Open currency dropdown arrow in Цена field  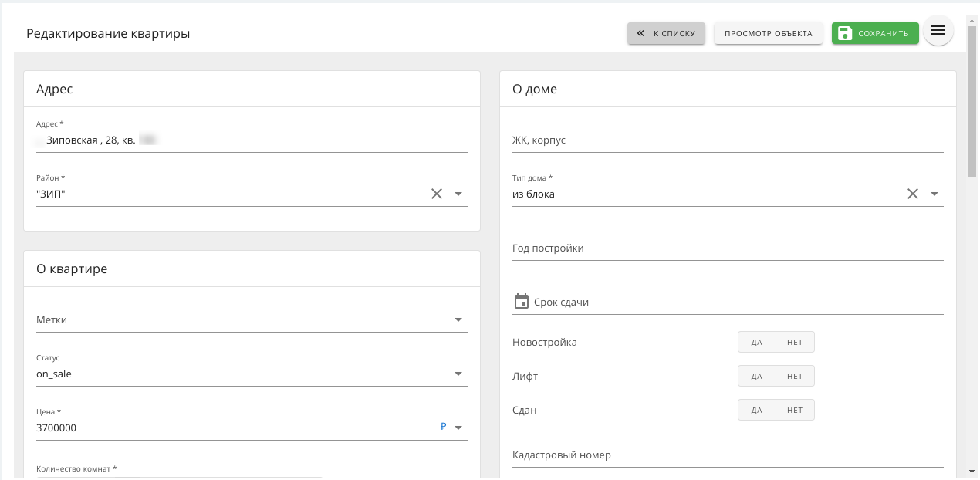coord(458,428)
